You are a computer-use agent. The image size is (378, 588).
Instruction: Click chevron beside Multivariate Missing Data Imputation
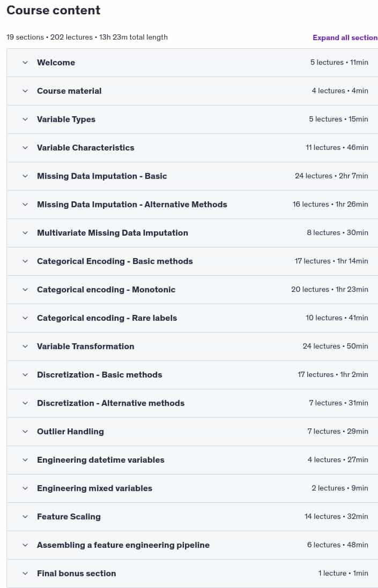[x=25, y=233]
